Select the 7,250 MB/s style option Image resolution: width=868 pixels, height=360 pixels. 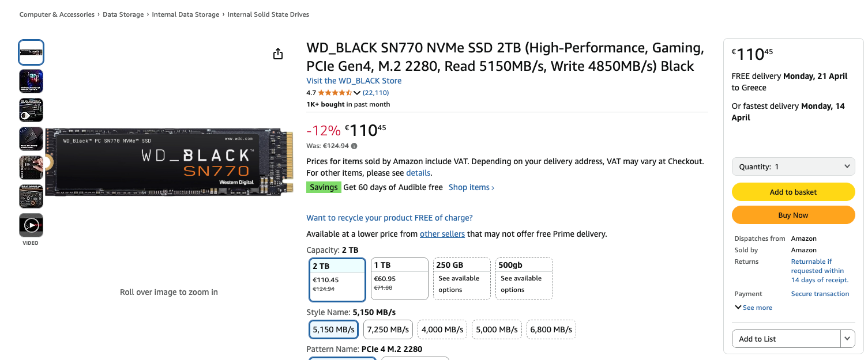tap(388, 329)
